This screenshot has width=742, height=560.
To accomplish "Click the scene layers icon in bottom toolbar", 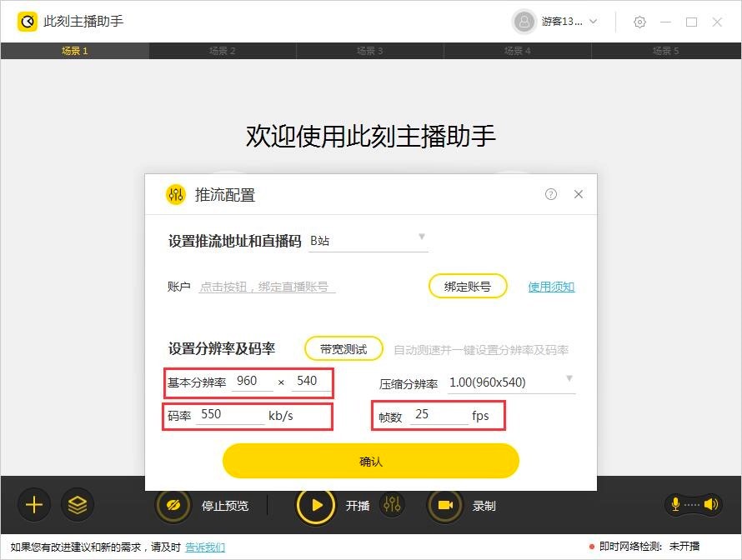I will point(78,504).
